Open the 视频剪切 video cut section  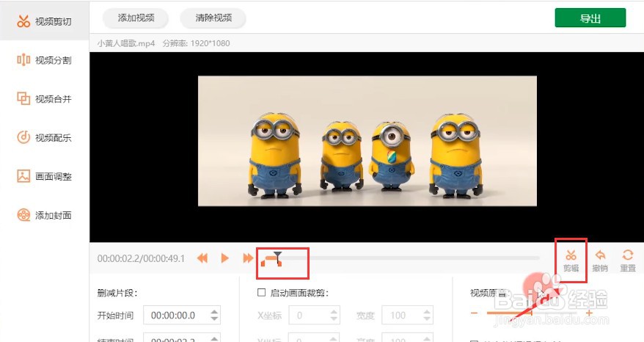coord(44,21)
